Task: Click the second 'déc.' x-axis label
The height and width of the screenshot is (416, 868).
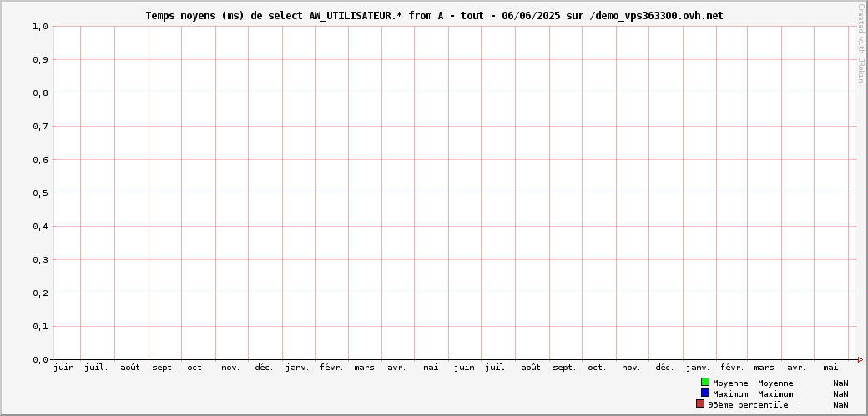Action: pos(665,368)
